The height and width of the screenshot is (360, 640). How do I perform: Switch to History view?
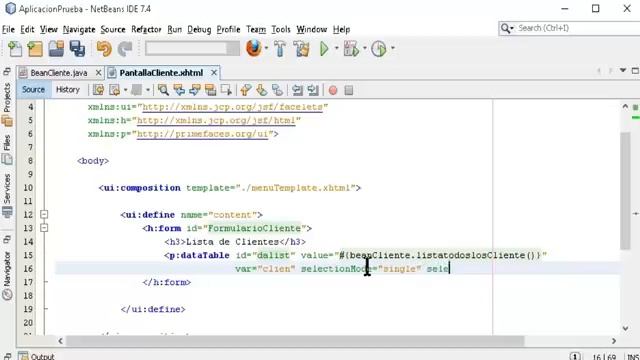pos(68,89)
